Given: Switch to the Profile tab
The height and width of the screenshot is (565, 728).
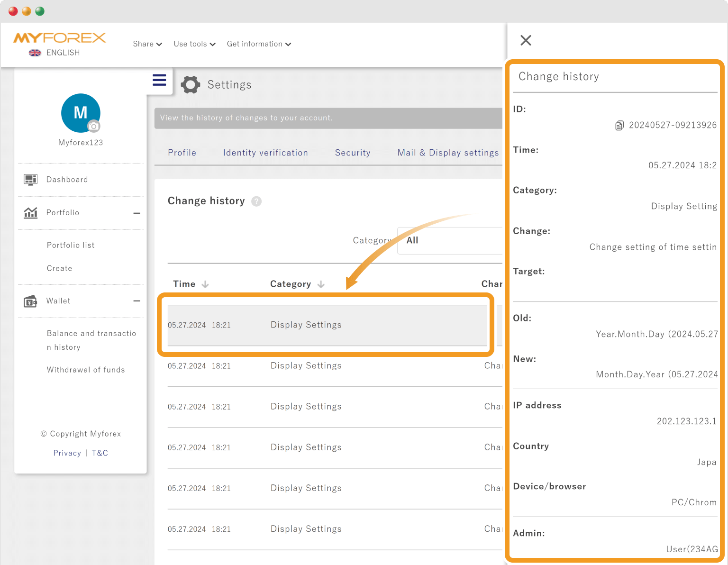Looking at the screenshot, I should [182, 153].
